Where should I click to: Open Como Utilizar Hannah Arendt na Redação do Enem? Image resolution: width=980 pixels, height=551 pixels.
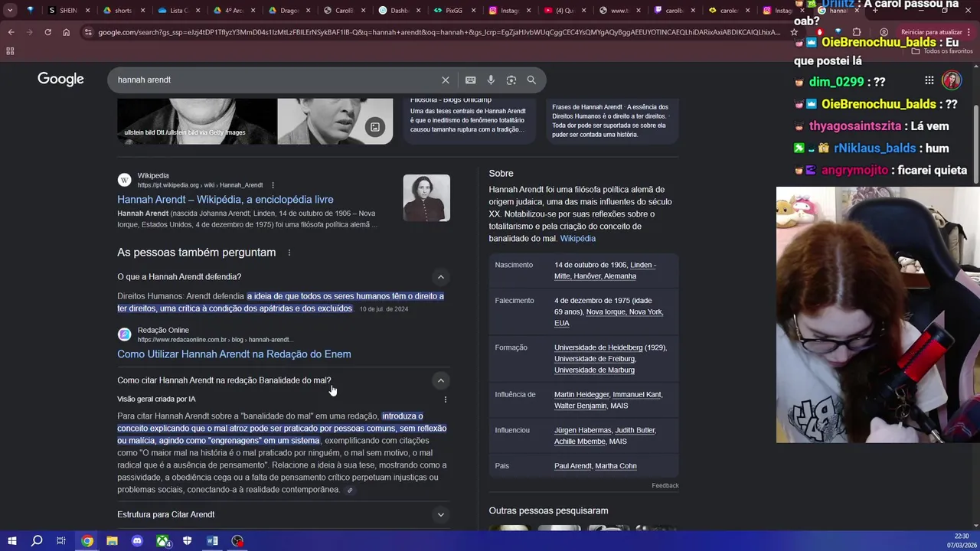234,354
